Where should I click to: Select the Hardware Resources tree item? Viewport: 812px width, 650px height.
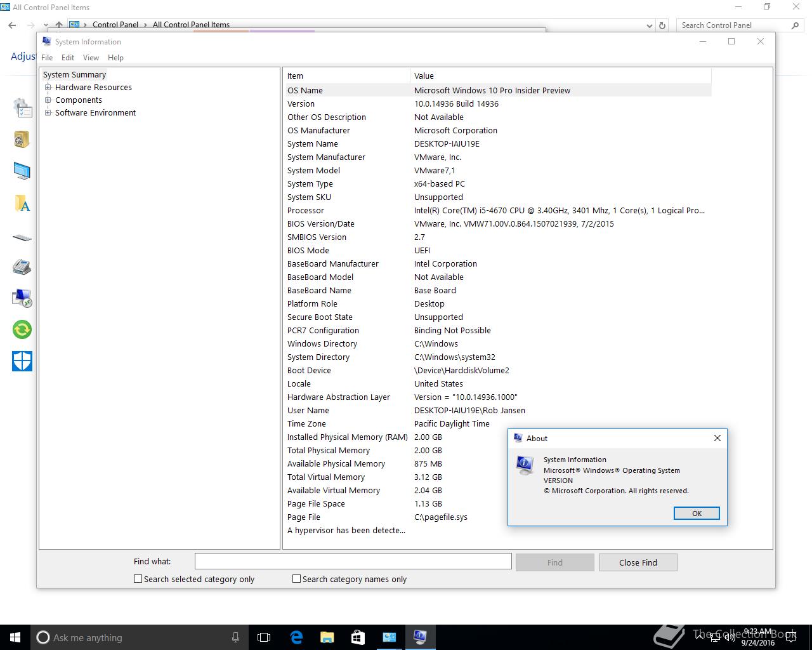[x=93, y=88]
